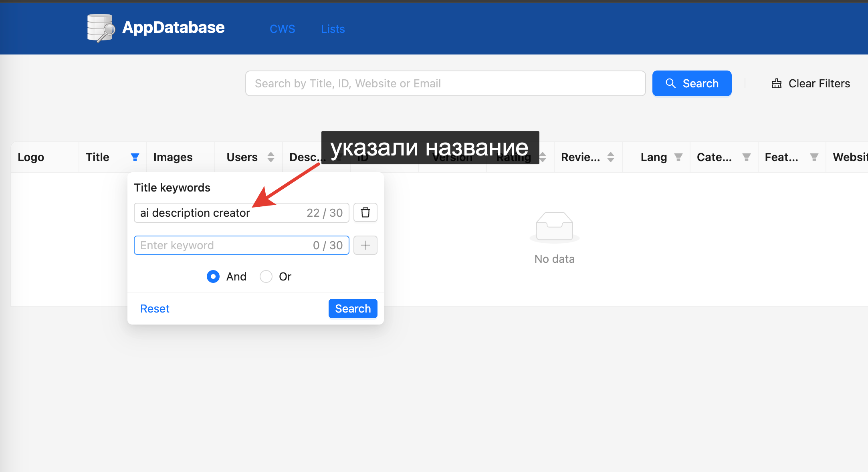Open the CWS navigation tab
The image size is (868, 472).
click(282, 29)
